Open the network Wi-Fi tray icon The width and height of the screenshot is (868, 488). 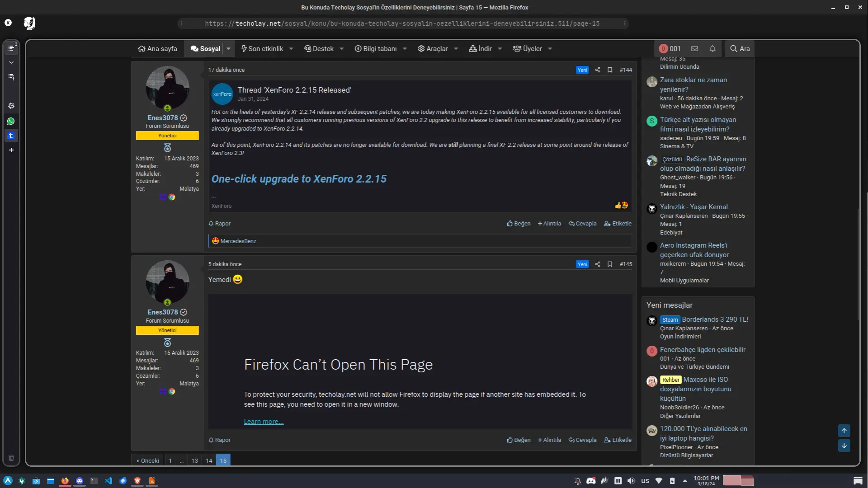pos(659,481)
